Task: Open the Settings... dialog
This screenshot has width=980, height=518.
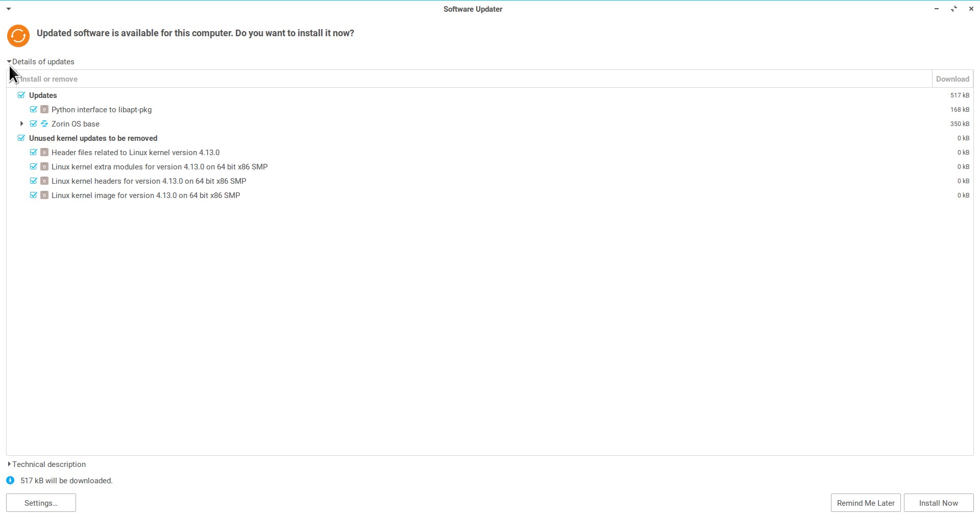Action: click(41, 503)
